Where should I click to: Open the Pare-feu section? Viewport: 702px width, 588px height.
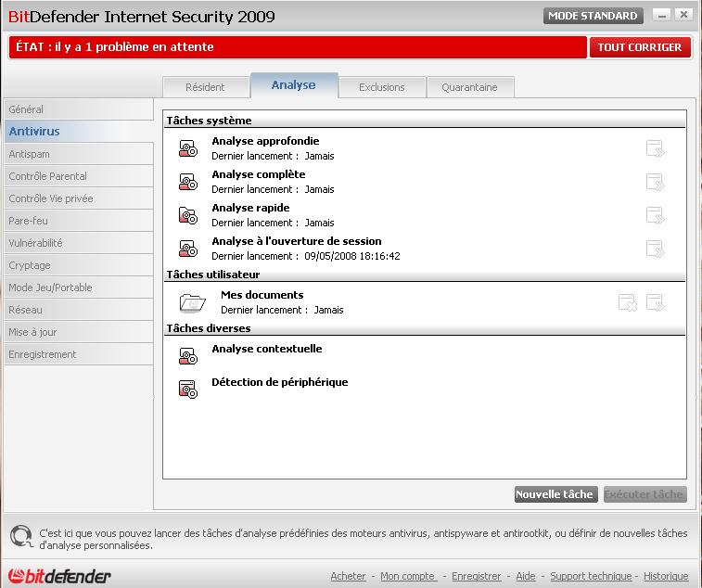pyautogui.click(x=78, y=221)
